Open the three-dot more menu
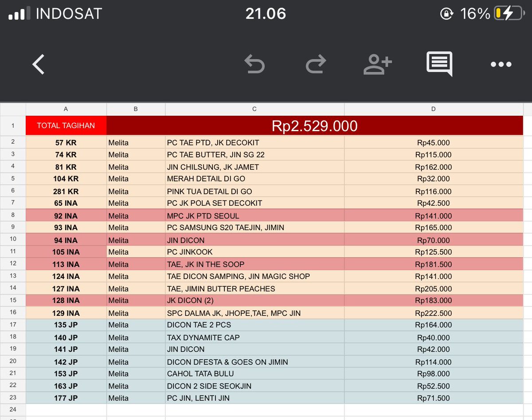Viewport: 532px width, 420px height. [x=501, y=64]
